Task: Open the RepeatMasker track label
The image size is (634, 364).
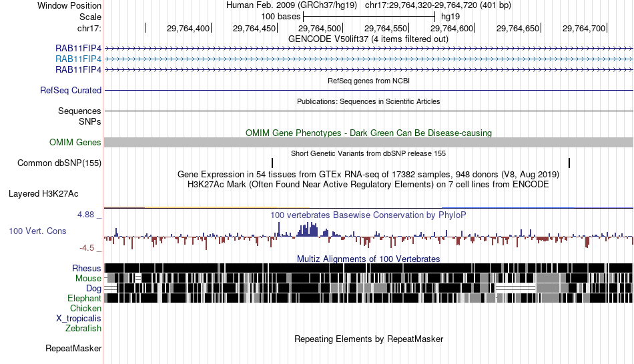Action: tap(73, 348)
